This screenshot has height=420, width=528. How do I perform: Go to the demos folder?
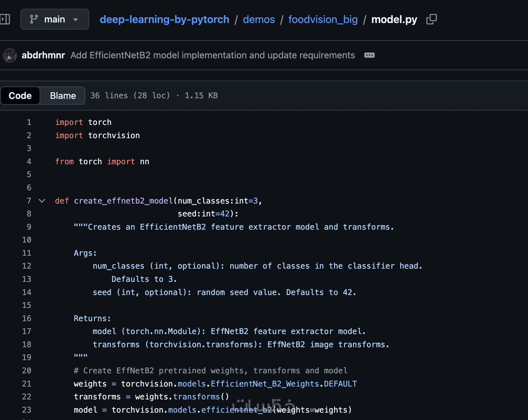(259, 19)
